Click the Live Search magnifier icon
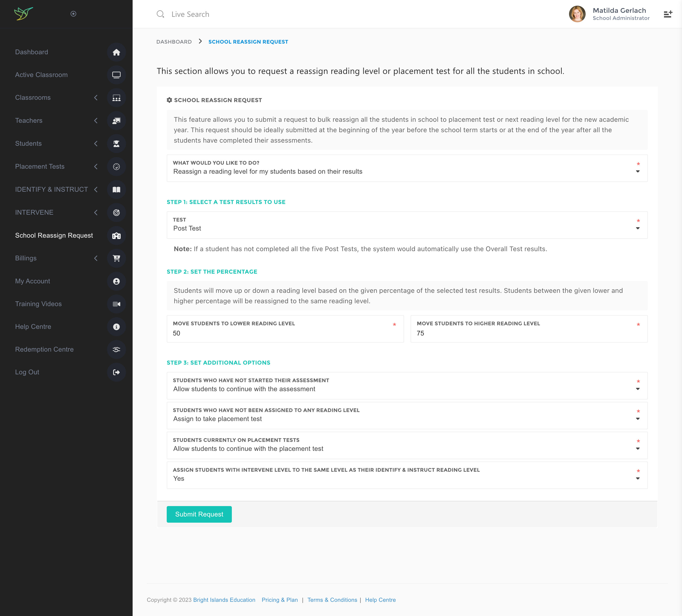 click(x=160, y=14)
